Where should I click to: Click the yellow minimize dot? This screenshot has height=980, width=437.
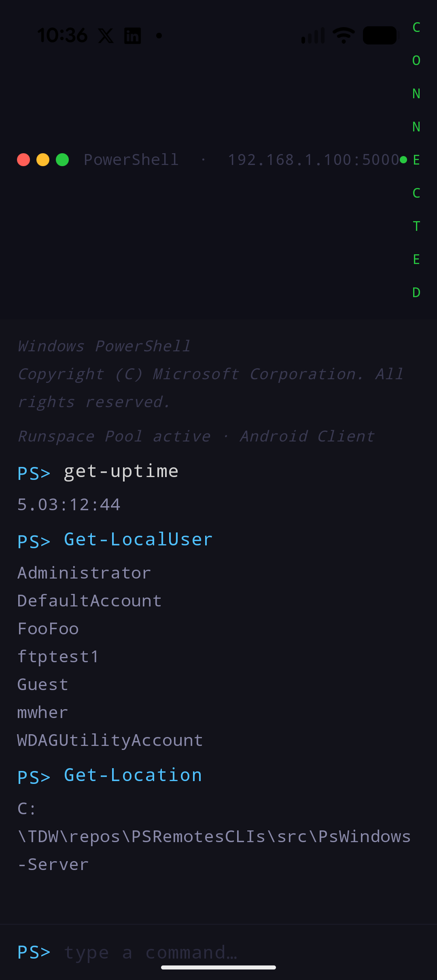[x=43, y=160]
